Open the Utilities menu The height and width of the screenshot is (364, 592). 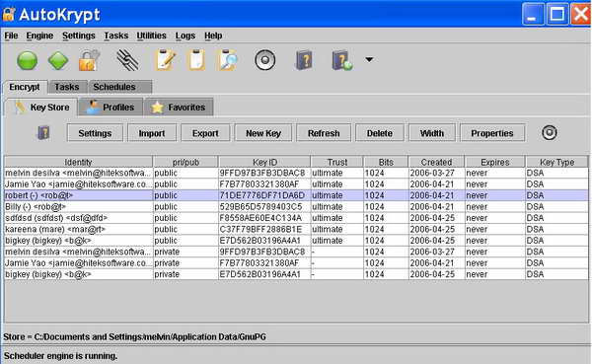(x=151, y=36)
